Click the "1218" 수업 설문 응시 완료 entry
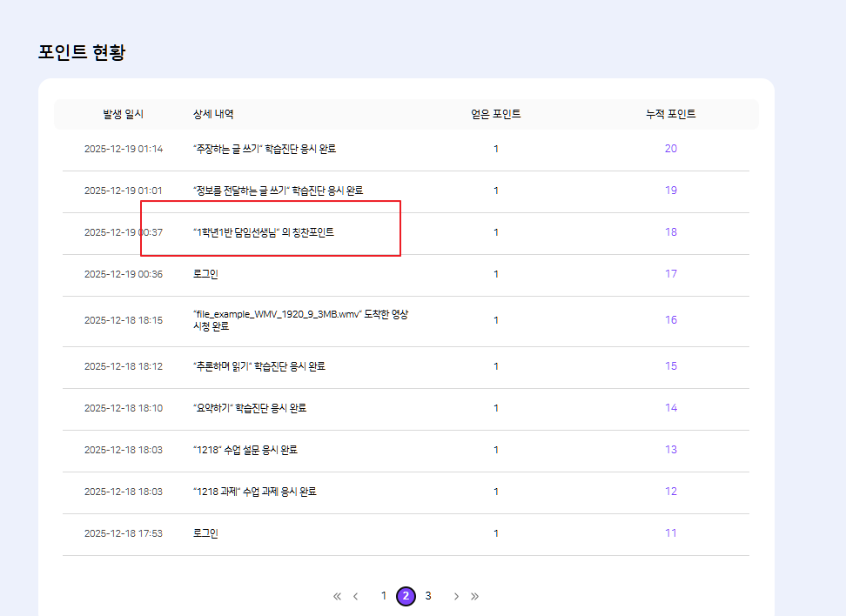This screenshot has height=616, width=846. [x=245, y=450]
